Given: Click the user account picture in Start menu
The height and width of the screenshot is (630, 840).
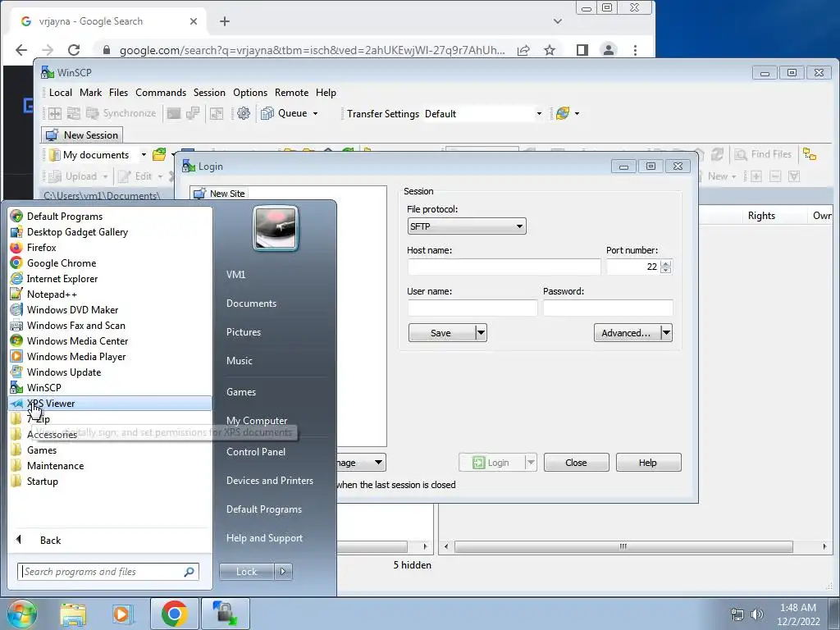Looking at the screenshot, I should coord(276,229).
